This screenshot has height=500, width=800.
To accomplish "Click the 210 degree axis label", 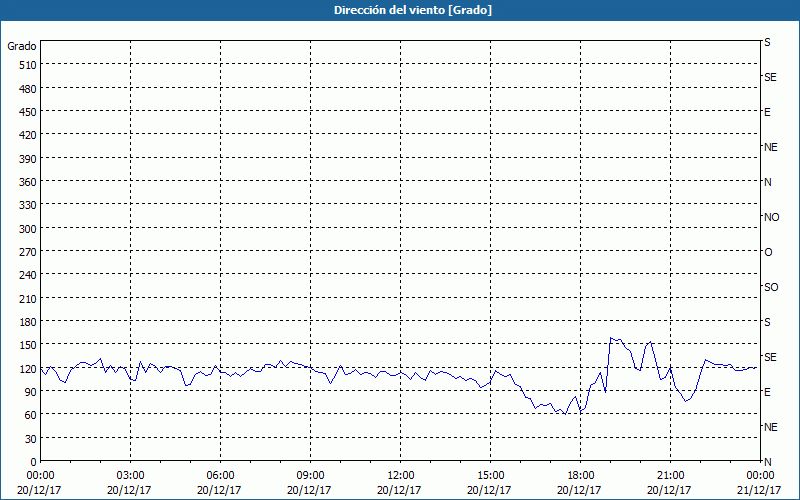I will point(28,299).
